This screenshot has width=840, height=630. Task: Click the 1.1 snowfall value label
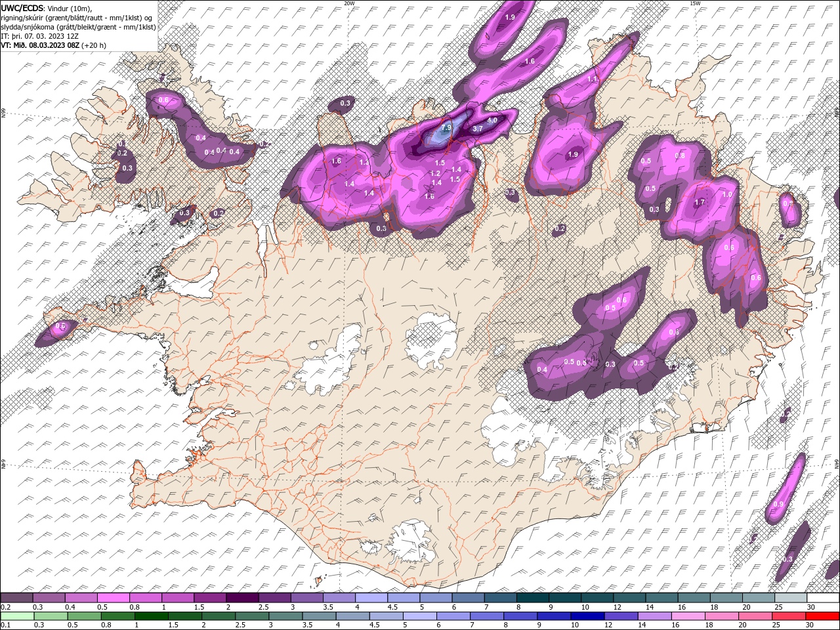[592, 79]
